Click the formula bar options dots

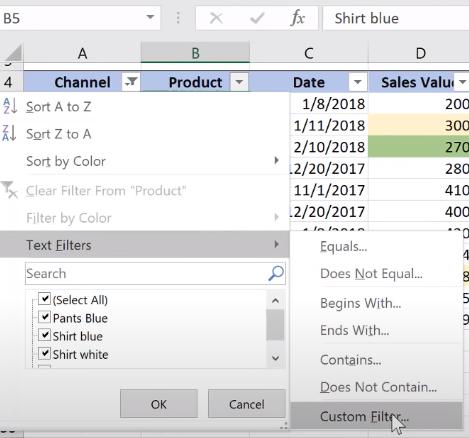[x=178, y=18]
